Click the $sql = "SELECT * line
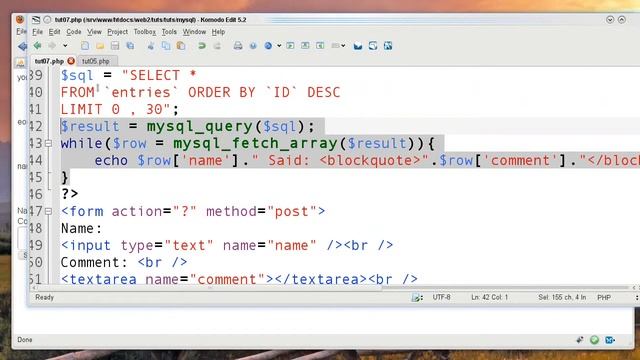640x360 pixels. [x=129, y=75]
